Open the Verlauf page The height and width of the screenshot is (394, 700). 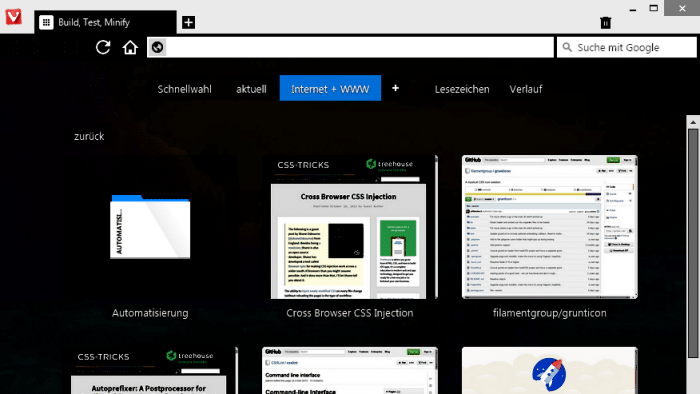(x=526, y=89)
